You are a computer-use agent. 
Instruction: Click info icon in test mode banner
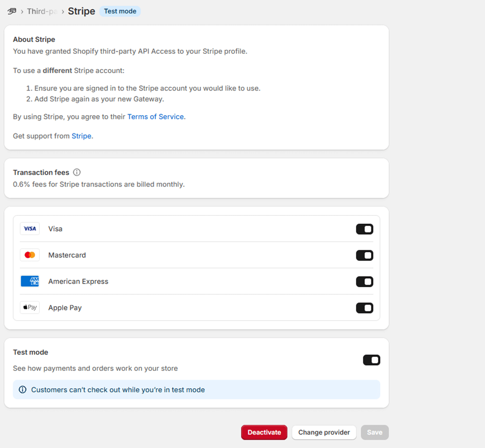click(22, 390)
